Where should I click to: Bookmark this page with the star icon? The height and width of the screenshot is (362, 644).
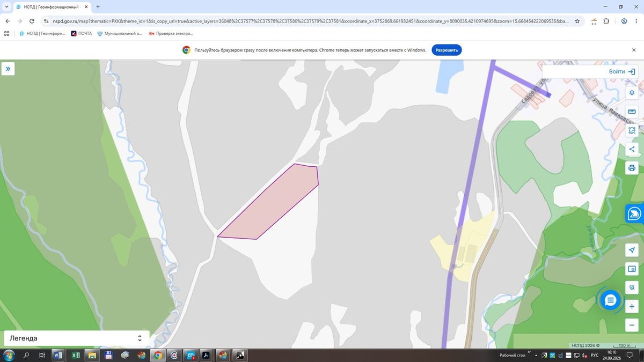tap(577, 21)
